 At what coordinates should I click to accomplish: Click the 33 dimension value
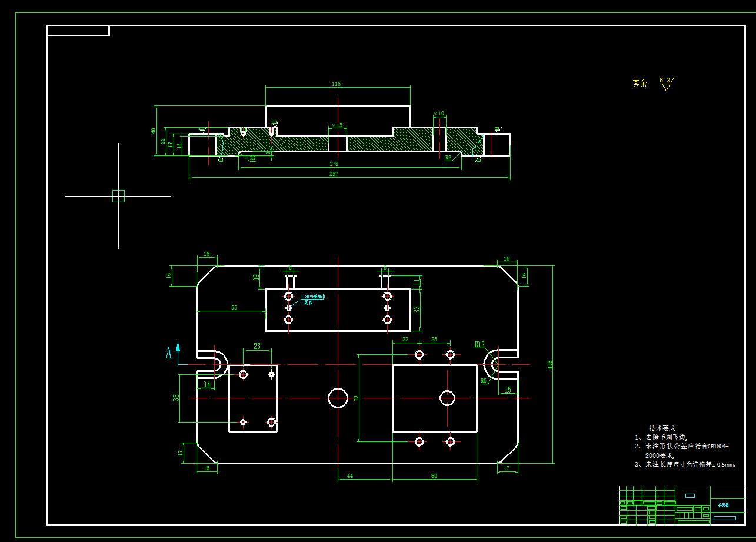417,309
